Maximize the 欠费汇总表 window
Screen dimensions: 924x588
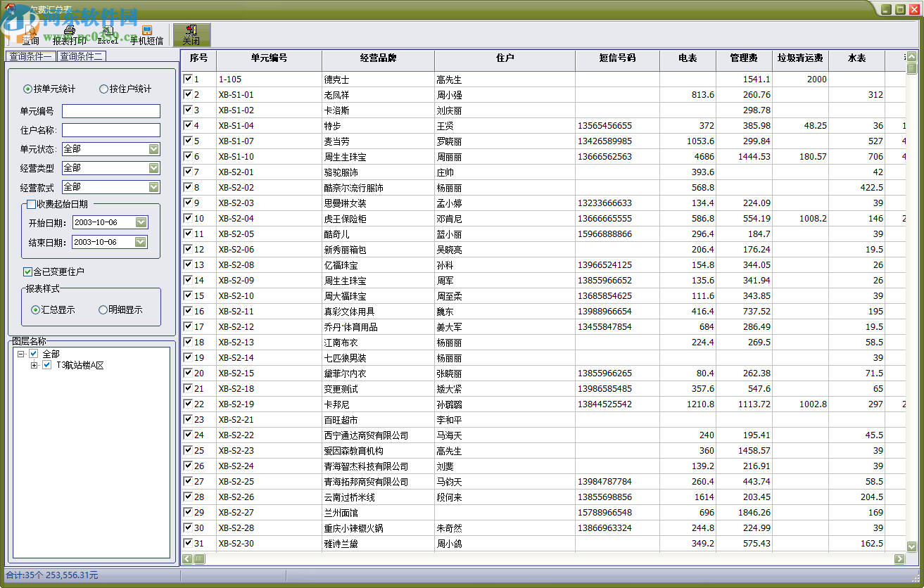[900, 9]
